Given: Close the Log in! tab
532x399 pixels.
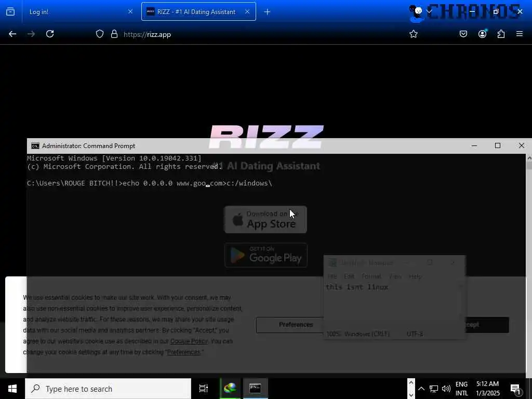Looking at the screenshot, I should click(130, 11).
